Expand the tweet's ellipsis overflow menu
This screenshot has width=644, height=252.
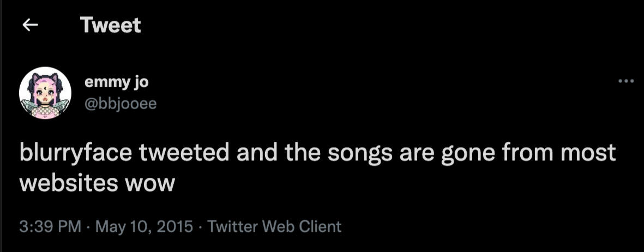pyautogui.click(x=626, y=82)
